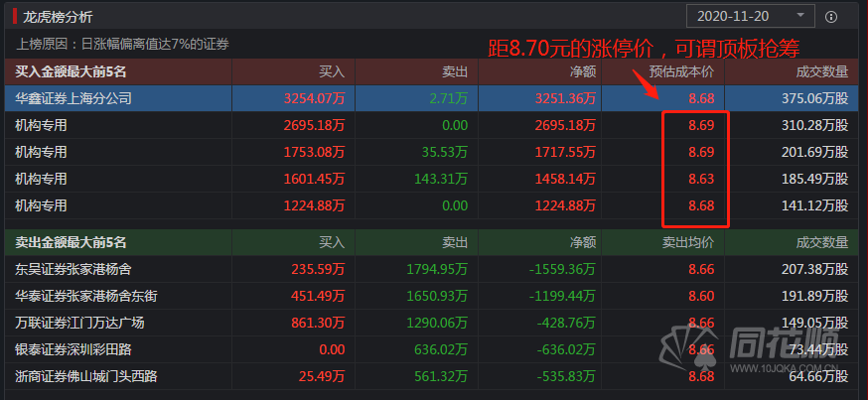The width and height of the screenshot is (868, 400).
Task: Click the 卖出均价 column header
Action: click(x=688, y=242)
